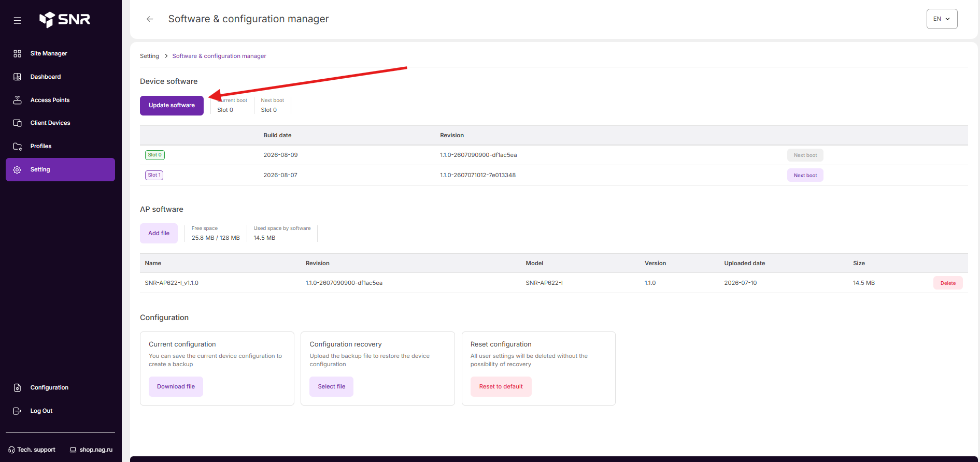Click the Slot 1 badge
980x462 pixels.
[x=154, y=175]
